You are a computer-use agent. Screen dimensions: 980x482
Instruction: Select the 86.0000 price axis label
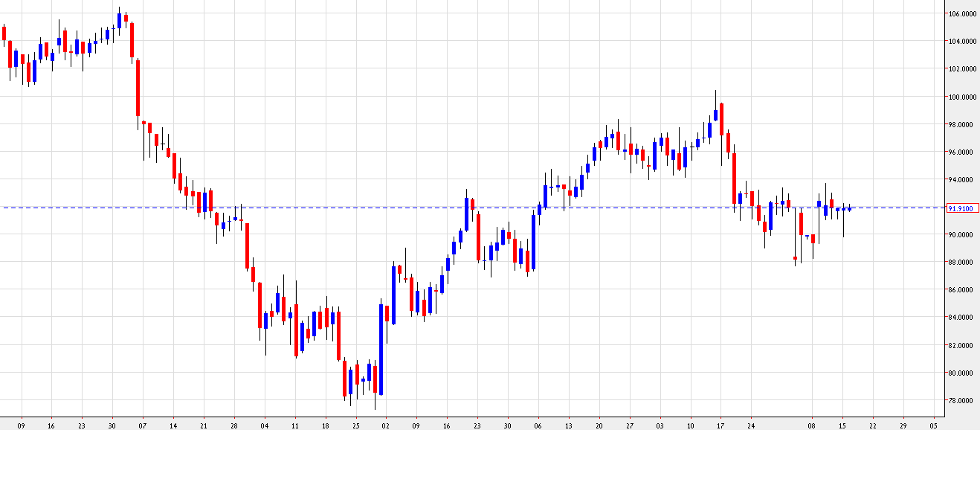click(962, 289)
